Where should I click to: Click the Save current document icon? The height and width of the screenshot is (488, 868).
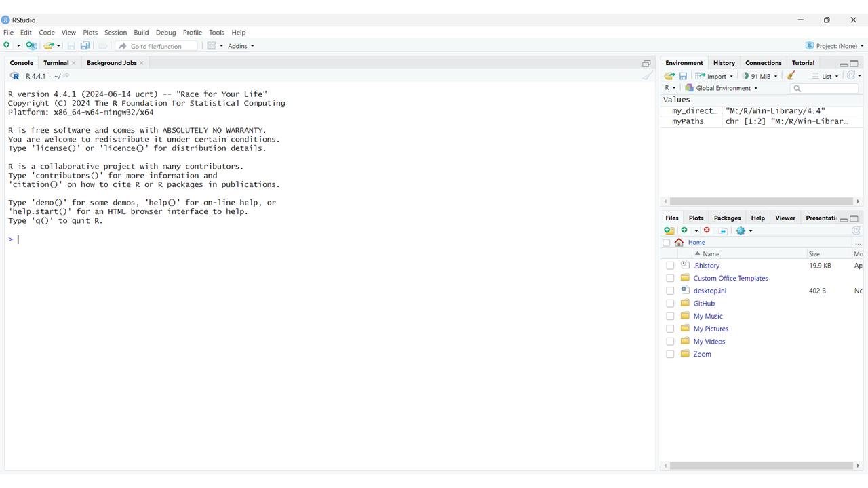click(x=71, y=45)
